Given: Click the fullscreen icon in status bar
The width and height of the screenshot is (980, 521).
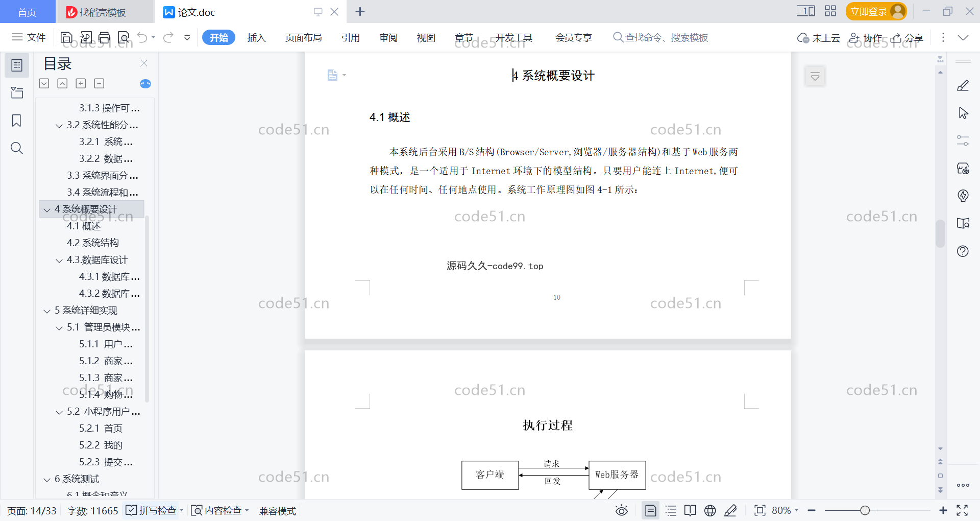Looking at the screenshot, I should click(962, 510).
